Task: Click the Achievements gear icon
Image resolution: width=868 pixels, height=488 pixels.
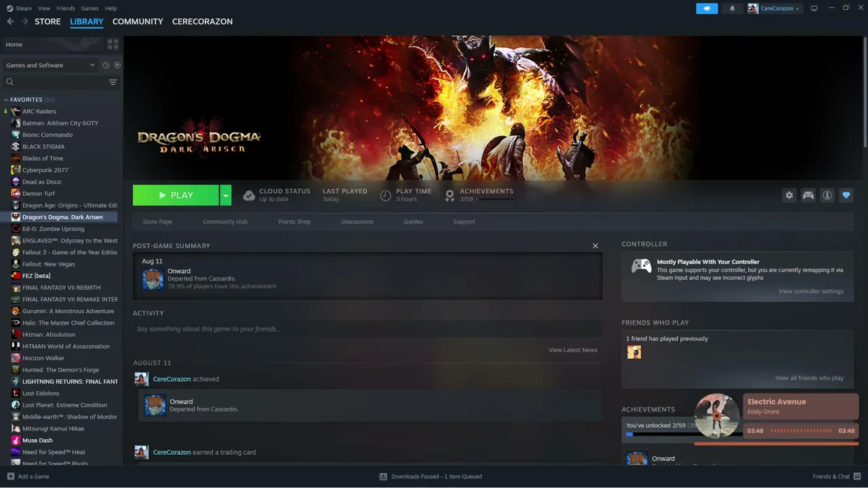Action: click(x=450, y=195)
